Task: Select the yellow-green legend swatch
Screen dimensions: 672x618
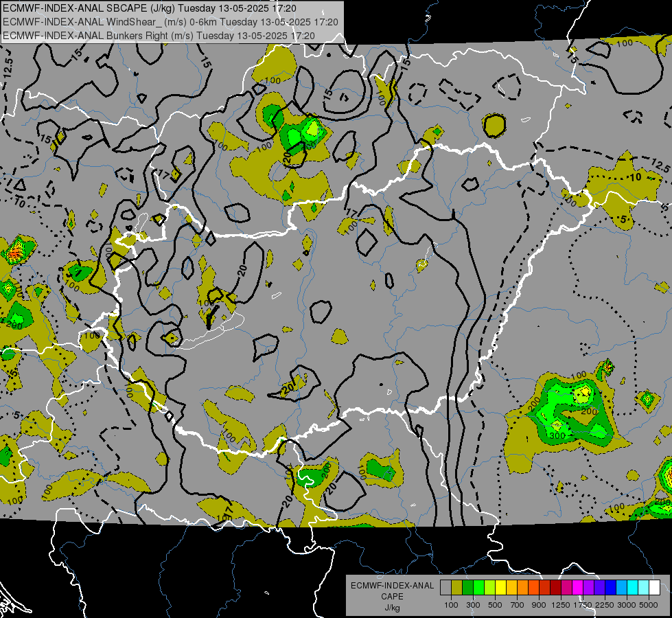Action: 489,588
